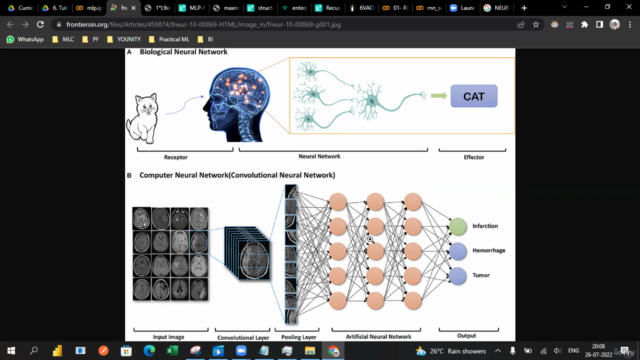Open a new browser tab
This screenshot has width=640, height=360.
(524, 8)
